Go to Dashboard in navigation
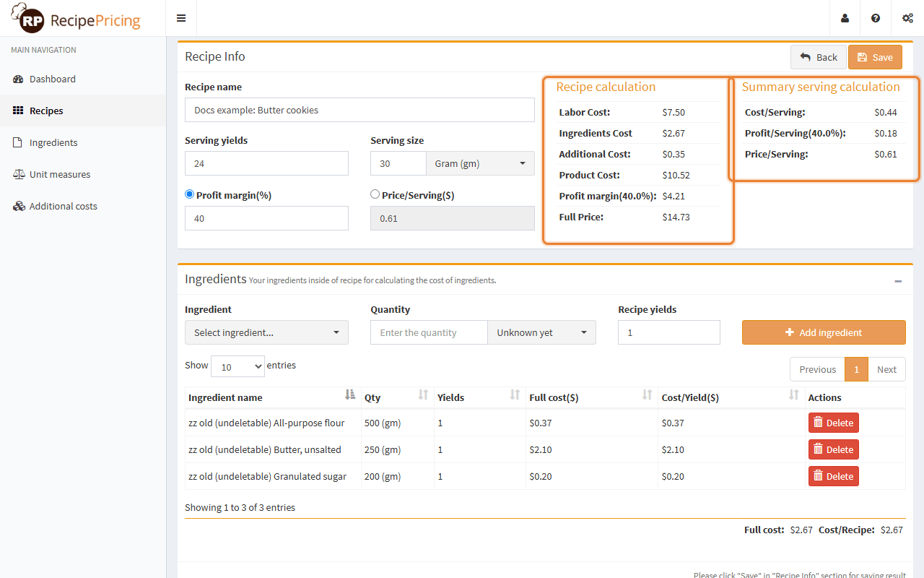The height and width of the screenshot is (578, 924). 83,79
